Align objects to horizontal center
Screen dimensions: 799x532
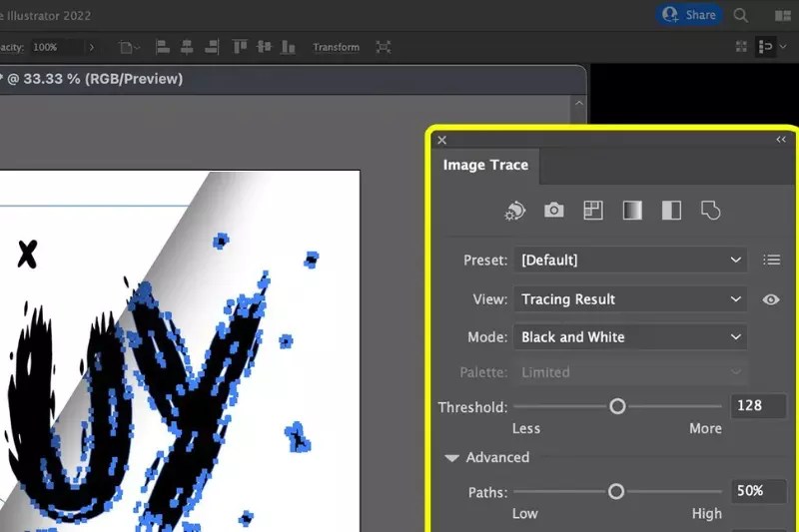click(187, 47)
